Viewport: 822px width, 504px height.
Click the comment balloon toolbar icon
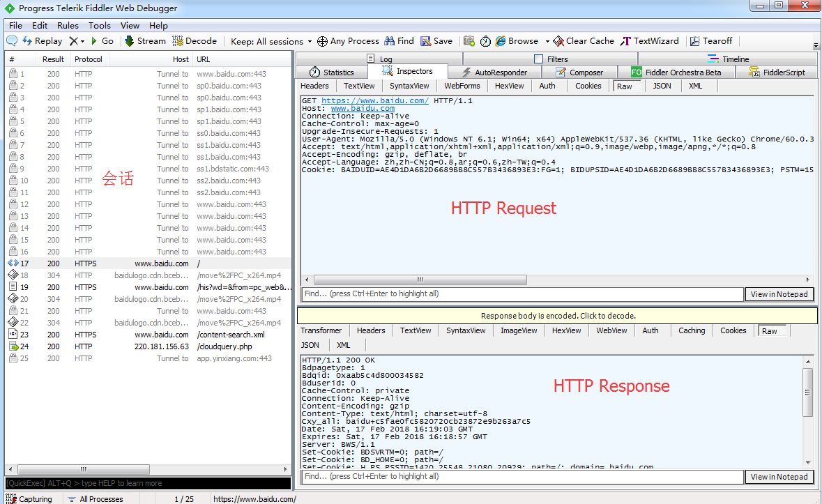12,41
